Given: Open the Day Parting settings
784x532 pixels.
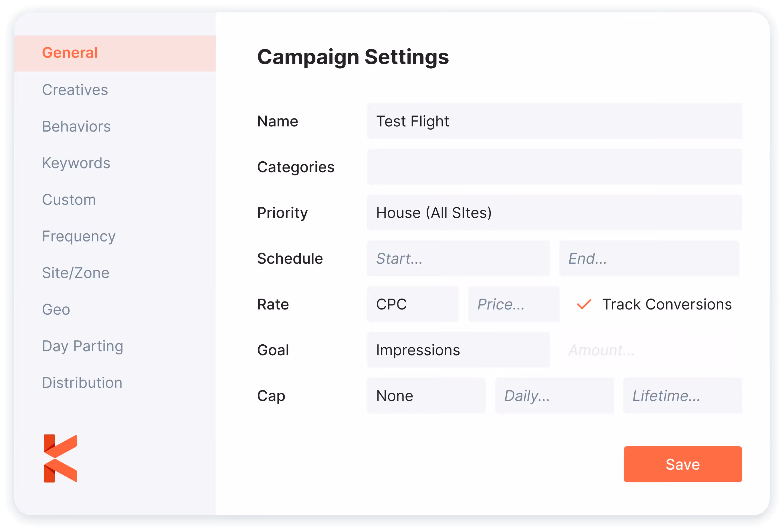Looking at the screenshot, I should 83,346.
